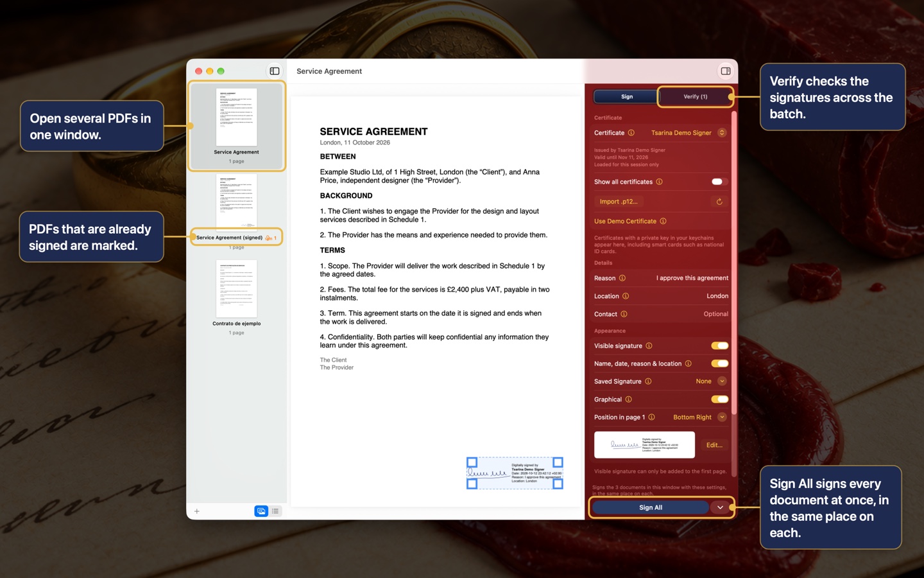Click the Reason field 'I approve this agreement'

[692, 278]
